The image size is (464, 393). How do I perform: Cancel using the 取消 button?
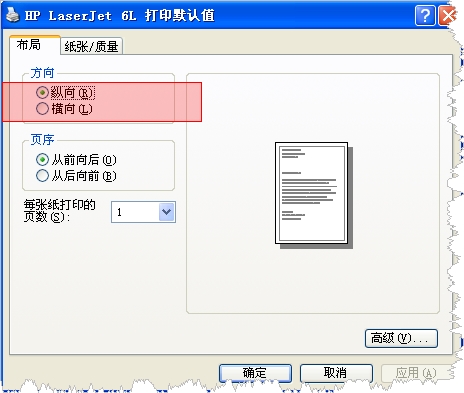click(336, 373)
